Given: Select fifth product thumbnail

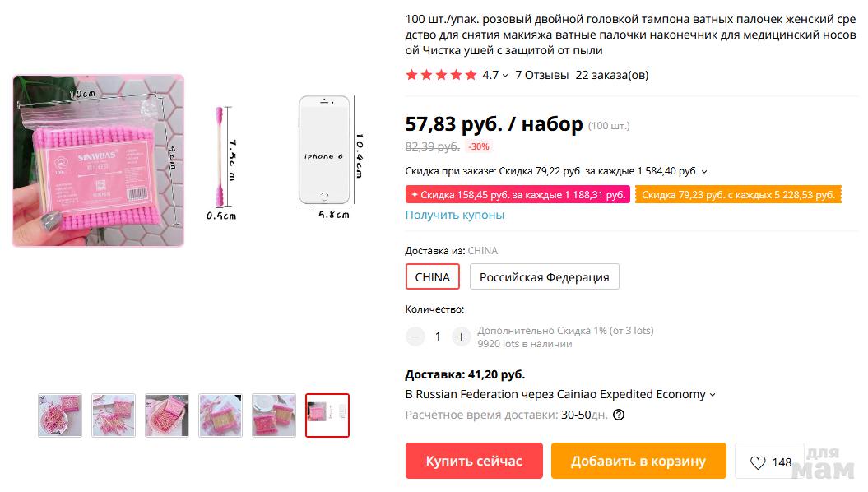Looking at the screenshot, I should pyautogui.click(x=274, y=415).
